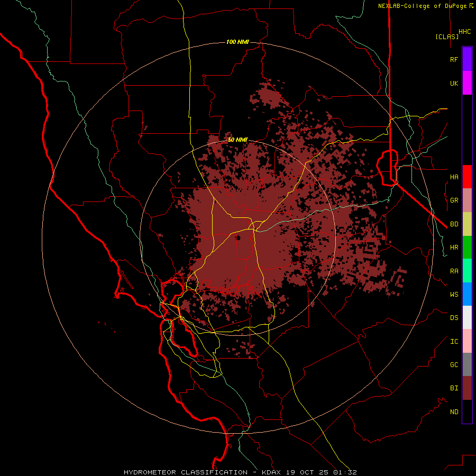Click the GC legend label
The image size is (476, 476).
point(454,365)
